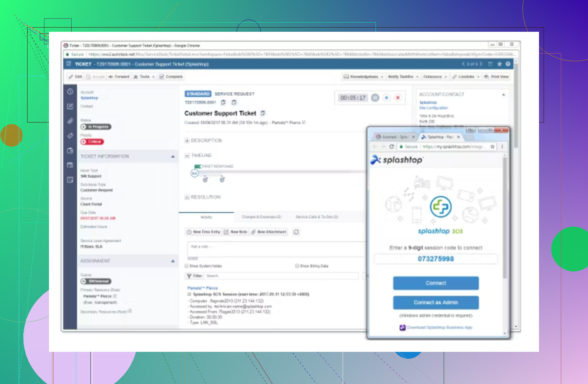588x384 pixels.
Task: Pause the ticket stopwatch timer
Action: pos(375,98)
